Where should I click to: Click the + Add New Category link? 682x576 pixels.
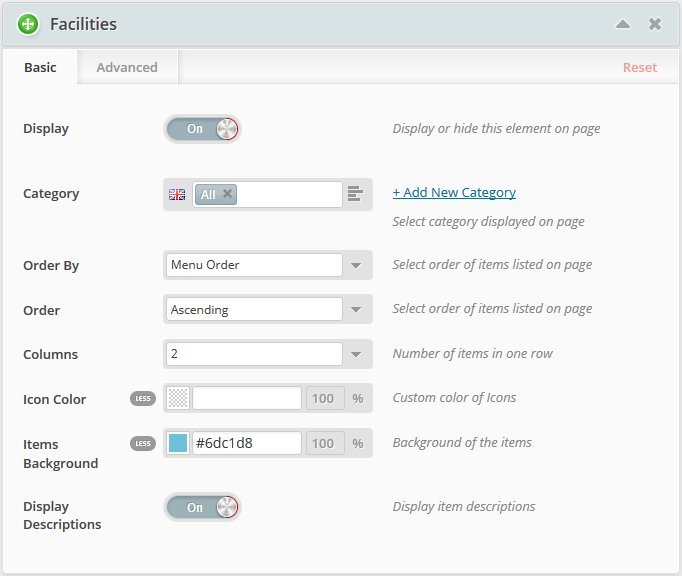[x=454, y=192]
